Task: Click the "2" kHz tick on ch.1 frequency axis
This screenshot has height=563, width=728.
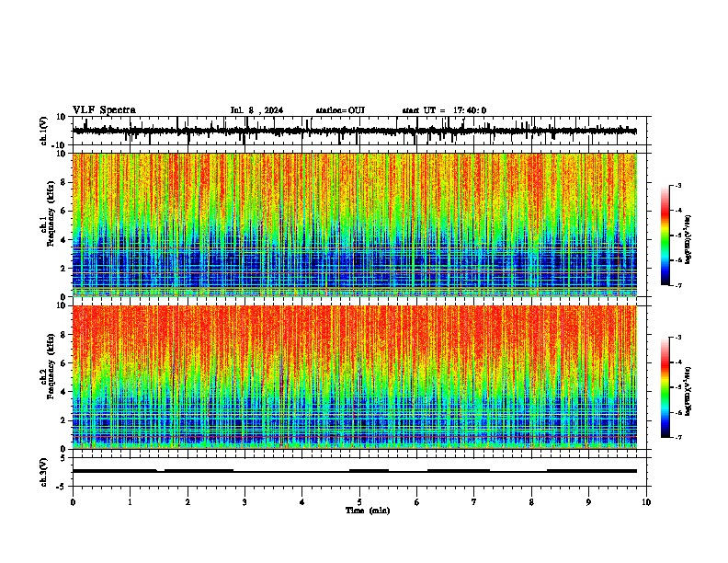Action: 63,268
